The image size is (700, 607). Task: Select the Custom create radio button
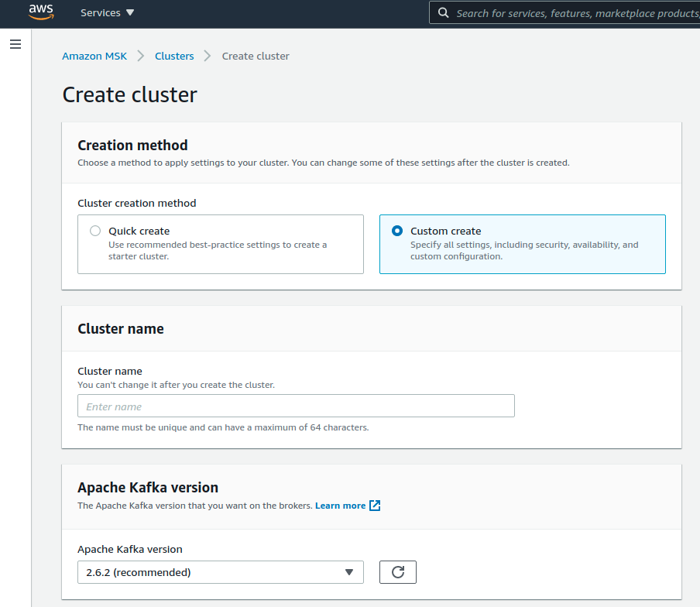(x=397, y=231)
